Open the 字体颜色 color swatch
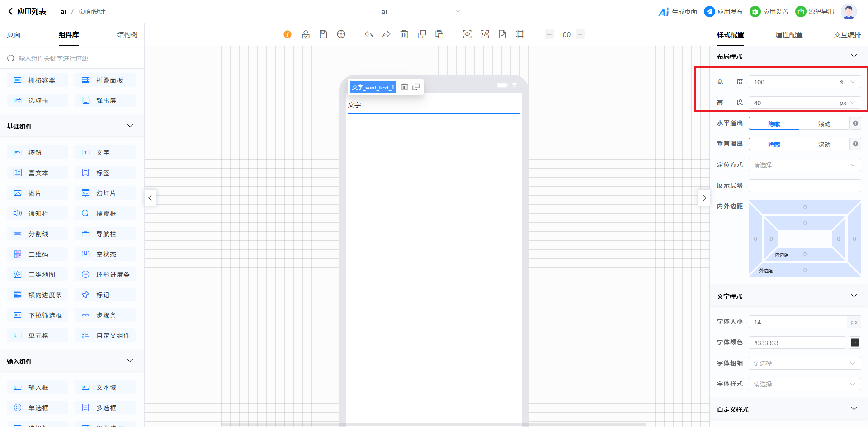 (x=854, y=343)
